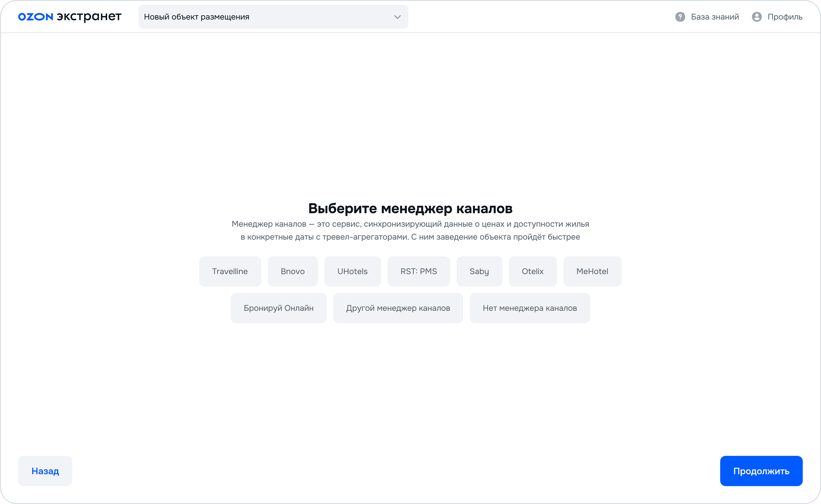Choose Другой менеджер каналов
Screen dimensions: 821x504
pos(398,308)
